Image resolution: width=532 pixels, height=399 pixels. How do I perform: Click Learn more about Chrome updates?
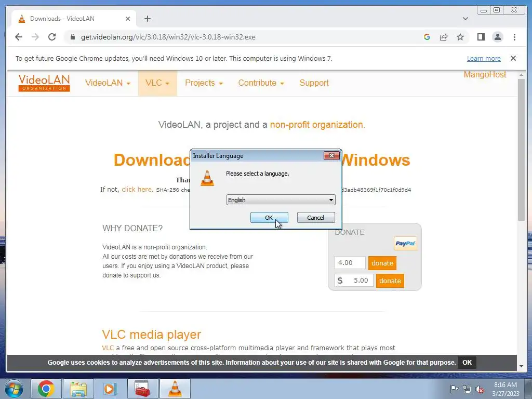[x=484, y=58]
